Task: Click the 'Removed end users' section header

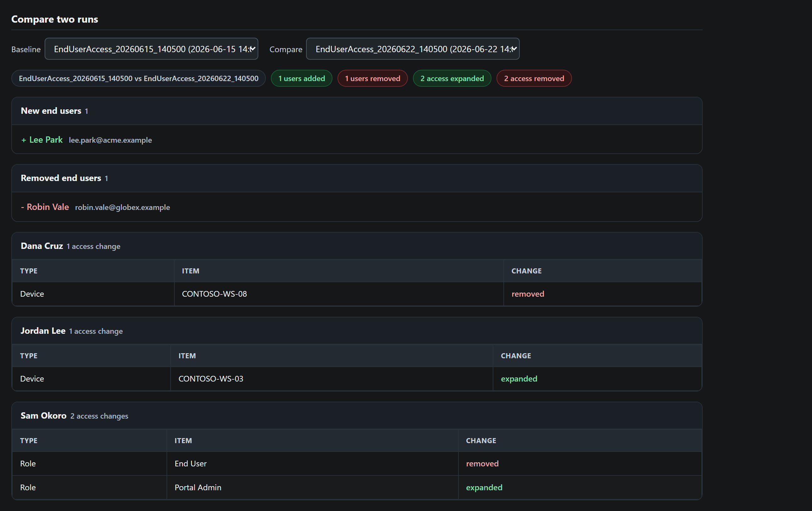Action: coord(357,178)
